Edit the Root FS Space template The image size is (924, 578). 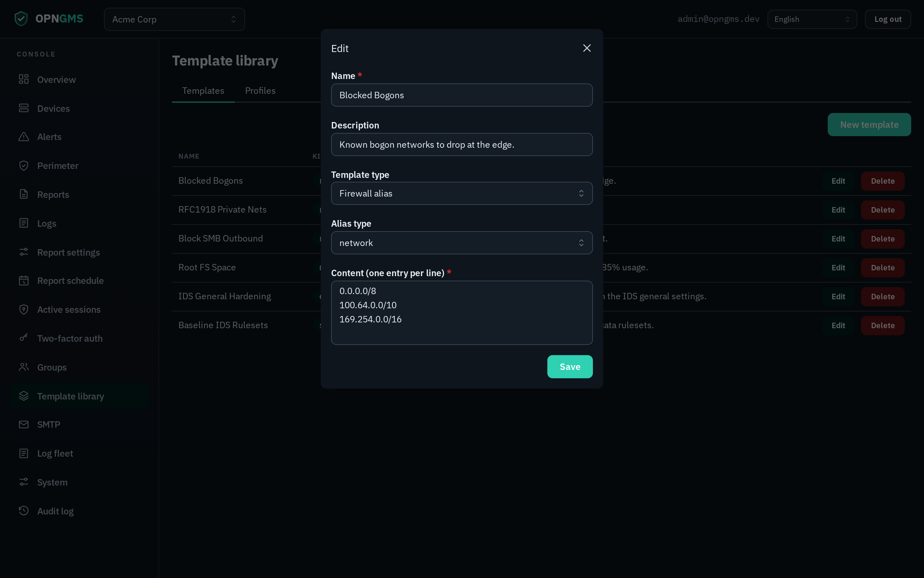pos(838,267)
